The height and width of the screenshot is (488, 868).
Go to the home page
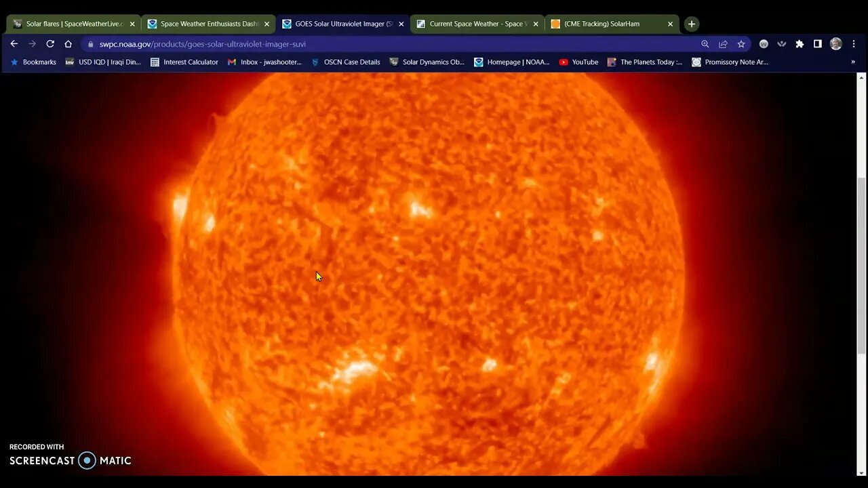coord(68,43)
